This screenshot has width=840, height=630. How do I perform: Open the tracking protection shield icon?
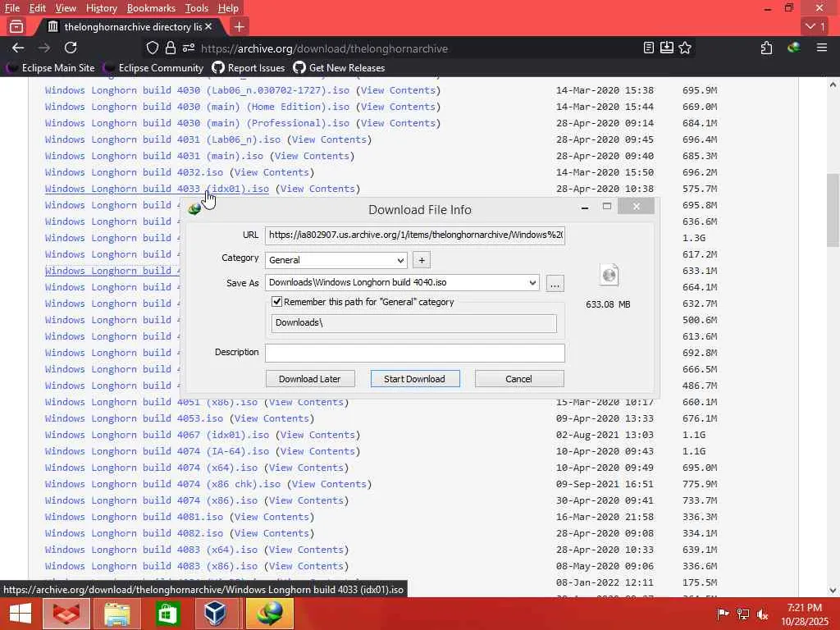coord(153,48)
